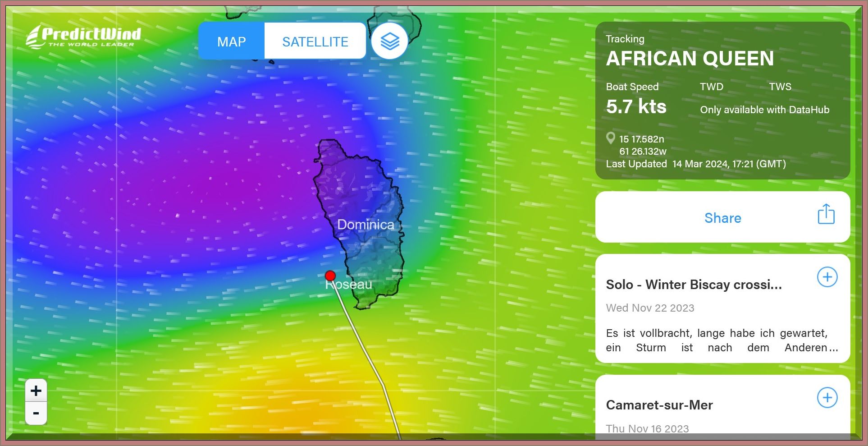
Task: Switch to MAP view
Action: (231, 41)
